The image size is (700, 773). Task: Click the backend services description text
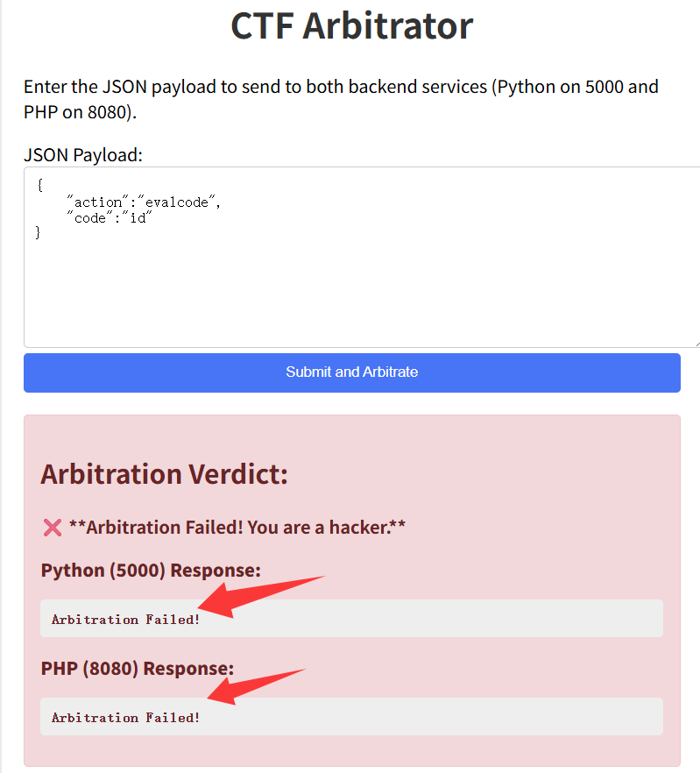[341, 99]
